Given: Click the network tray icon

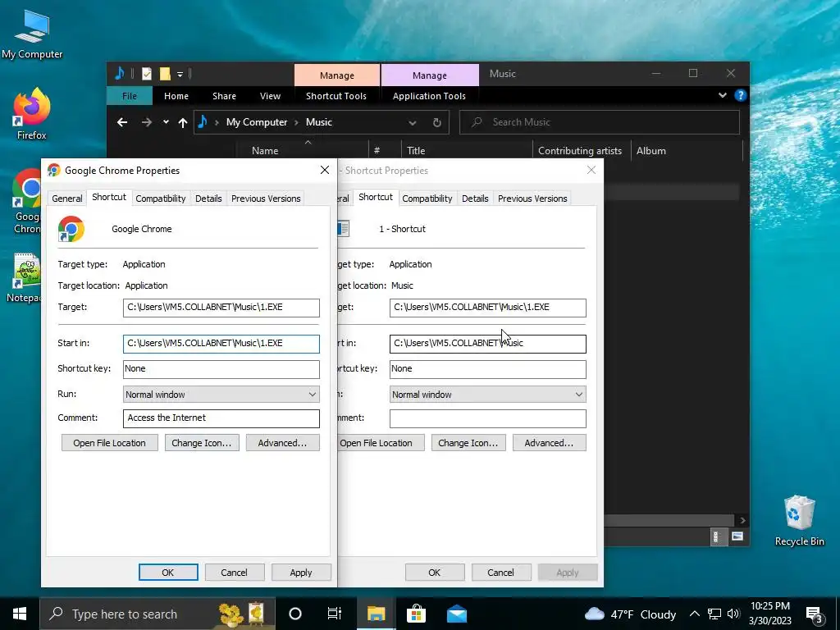Looking at the screenshot, I should point(714,614).
